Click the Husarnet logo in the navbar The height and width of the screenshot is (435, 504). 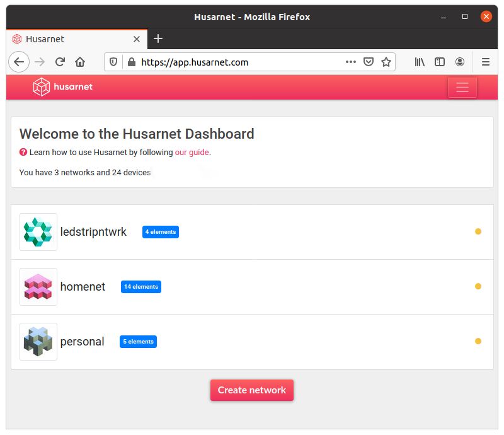pyautogui.click(x=61, y=87)
